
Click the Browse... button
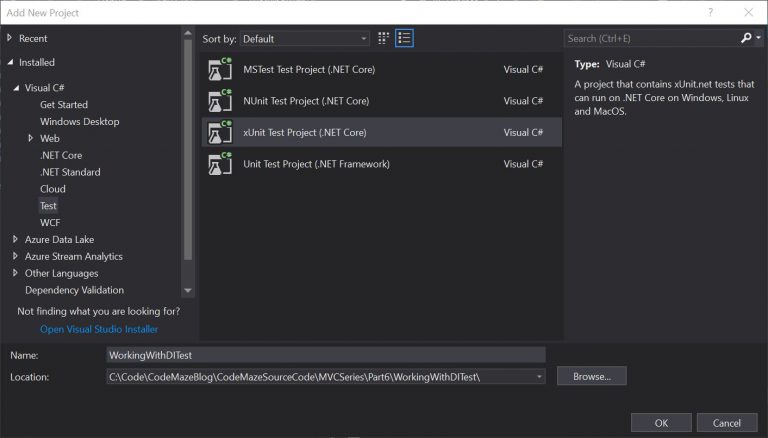tap(592, 376)
